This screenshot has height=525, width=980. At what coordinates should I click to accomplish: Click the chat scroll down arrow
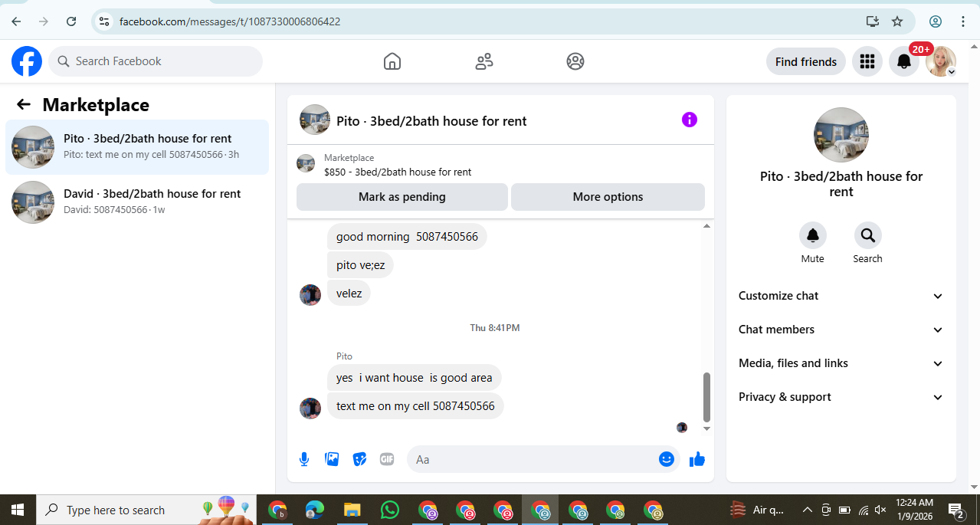(706, 428)
